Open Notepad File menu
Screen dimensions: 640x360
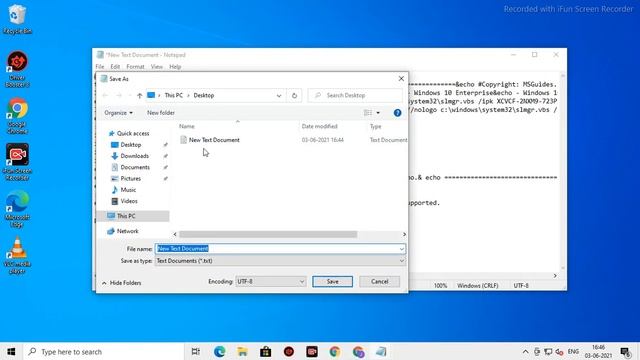pos(100,67)
